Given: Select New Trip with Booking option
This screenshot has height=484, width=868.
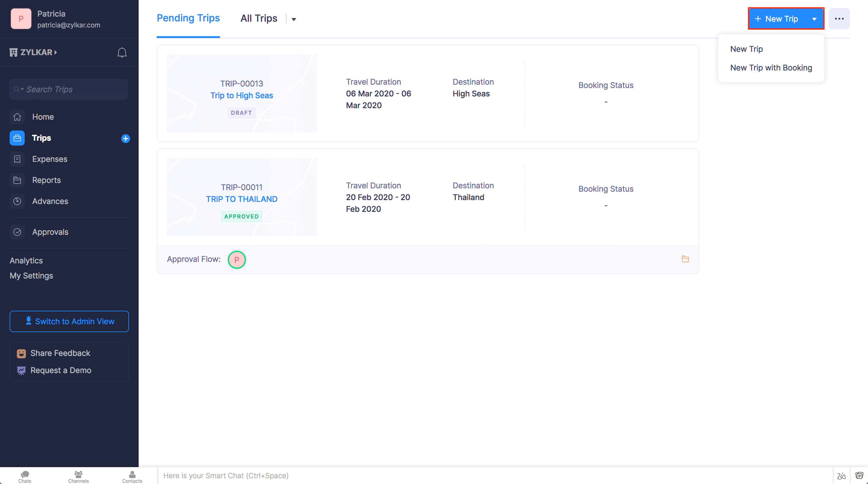Looking at the screenshot, I should point(771,68).
